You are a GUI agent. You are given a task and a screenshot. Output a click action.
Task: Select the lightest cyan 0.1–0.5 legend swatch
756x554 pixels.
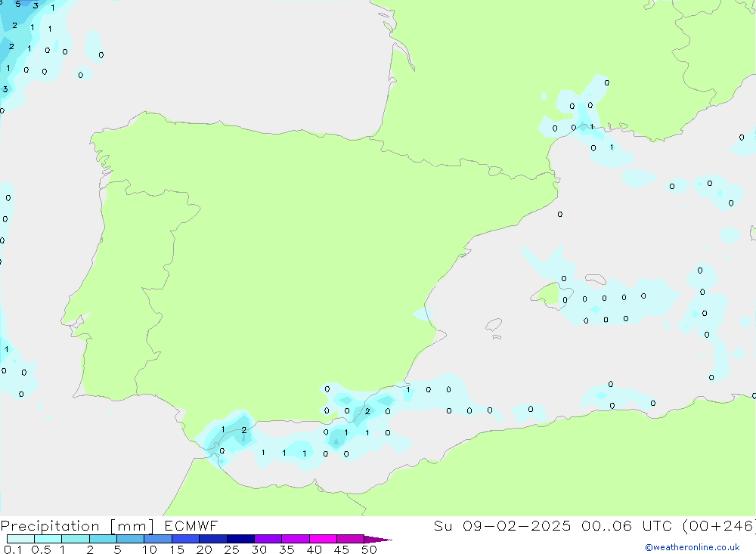pyautogui.click(x=20, y=539)
